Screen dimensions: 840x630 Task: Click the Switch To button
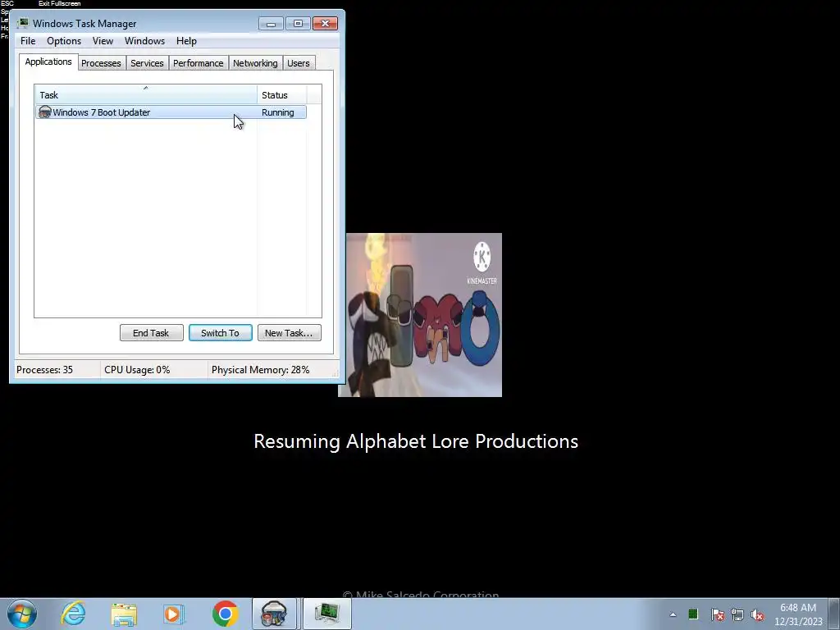pos(220,333)
